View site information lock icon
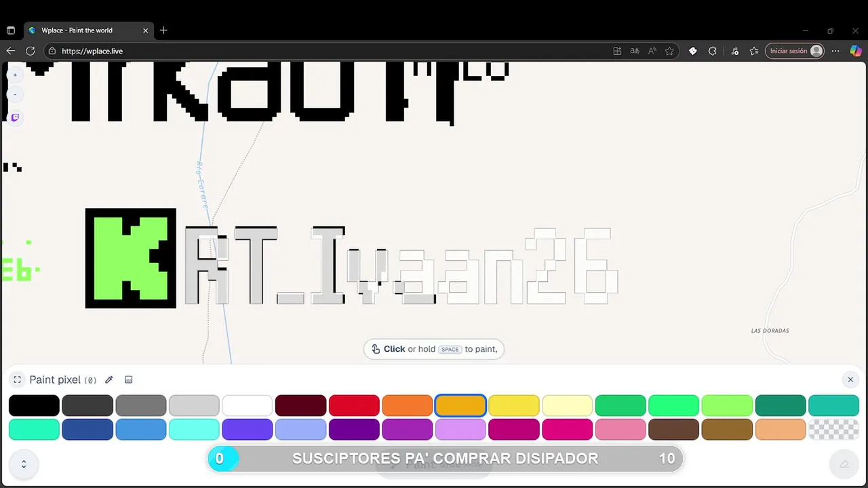This screenshot has height=488, width=868. [52, 51]
